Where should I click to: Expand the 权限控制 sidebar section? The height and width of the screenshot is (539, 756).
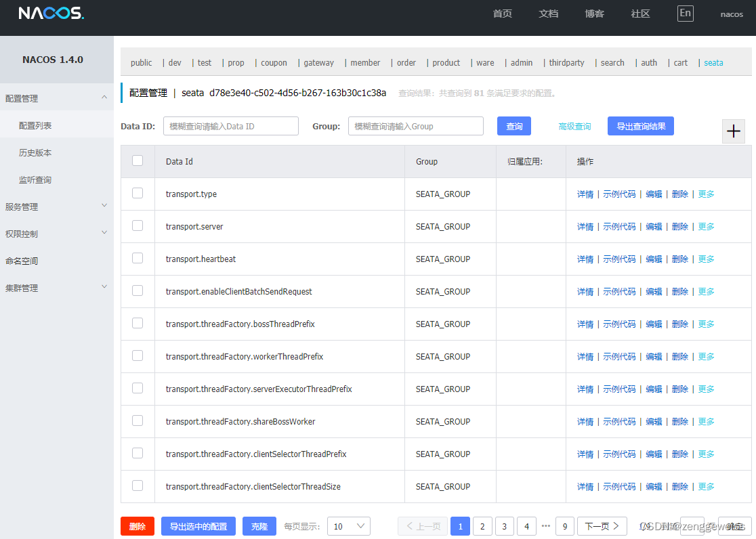pos(56,234)
